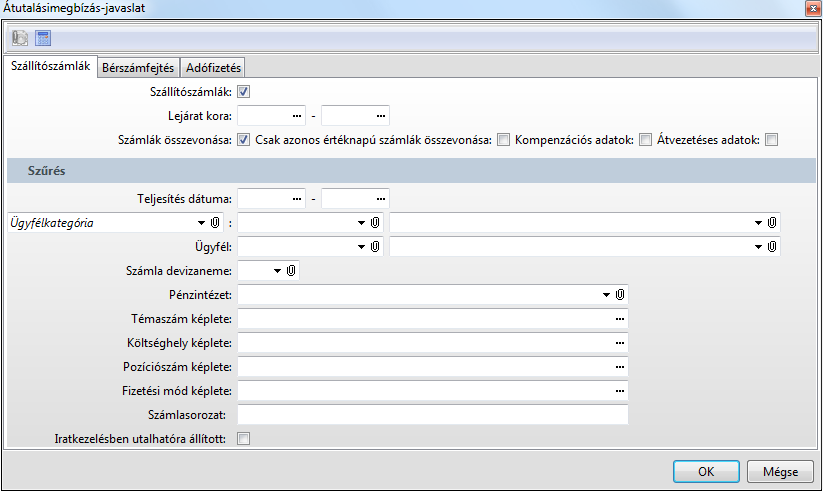Open the Pénzintézet dropdown arrow

(x=606, y=295)
